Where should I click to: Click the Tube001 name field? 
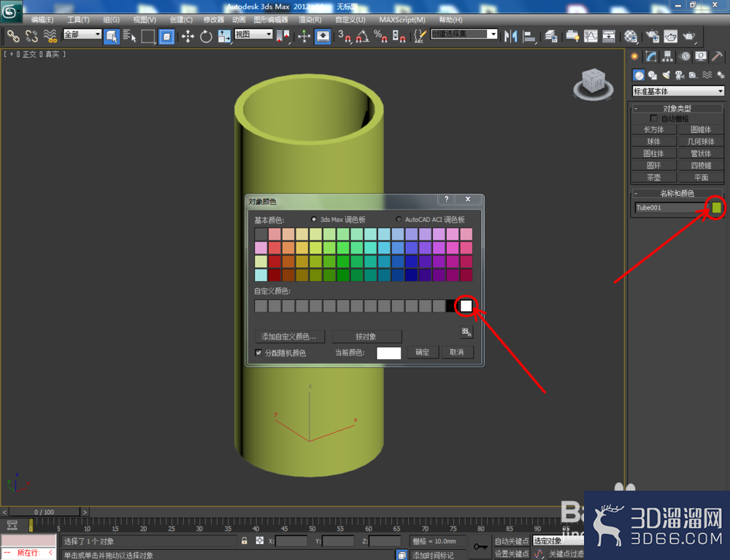[672, 207]
